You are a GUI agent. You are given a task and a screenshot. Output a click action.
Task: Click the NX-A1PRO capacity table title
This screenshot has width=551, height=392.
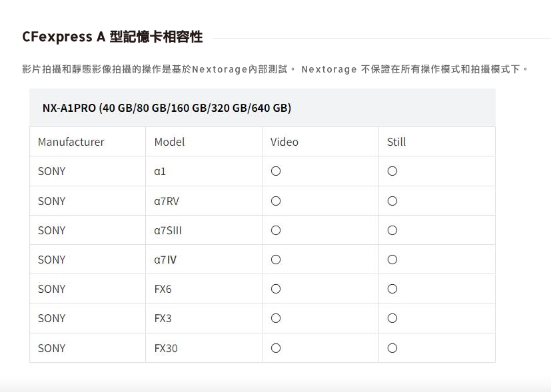click(x=167, y=108)
